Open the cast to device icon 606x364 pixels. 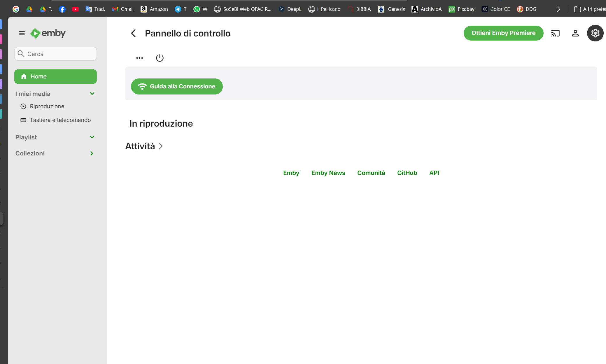[x=555, y=33]
